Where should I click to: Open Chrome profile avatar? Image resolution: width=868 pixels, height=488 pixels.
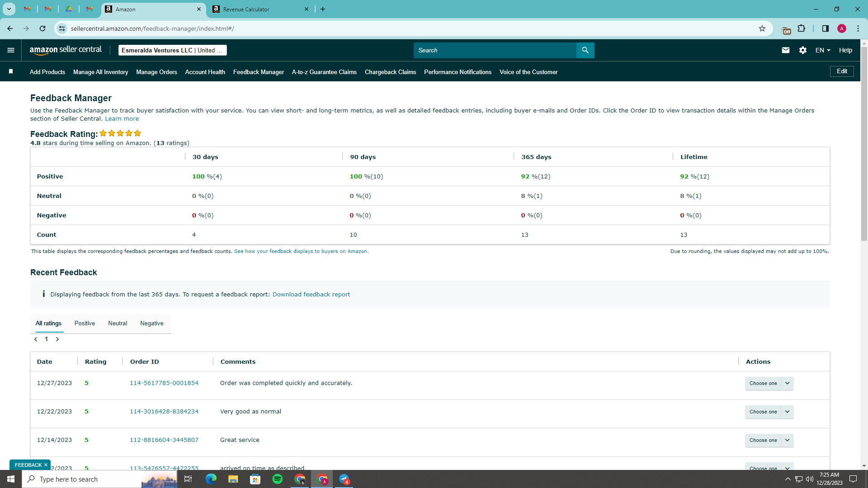point(842,28)
